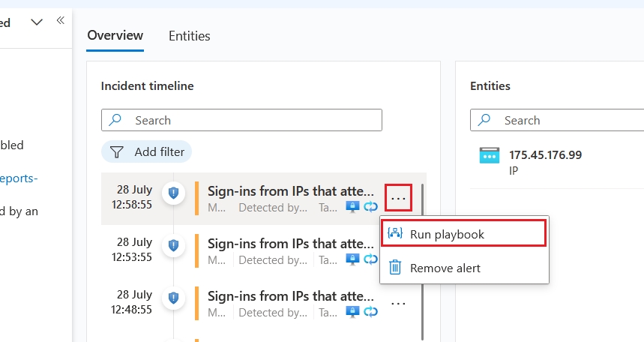Open the 175.45.176.99 IP entity
Image resolution: width=644 pixels, height=342 pixels.
545,155
